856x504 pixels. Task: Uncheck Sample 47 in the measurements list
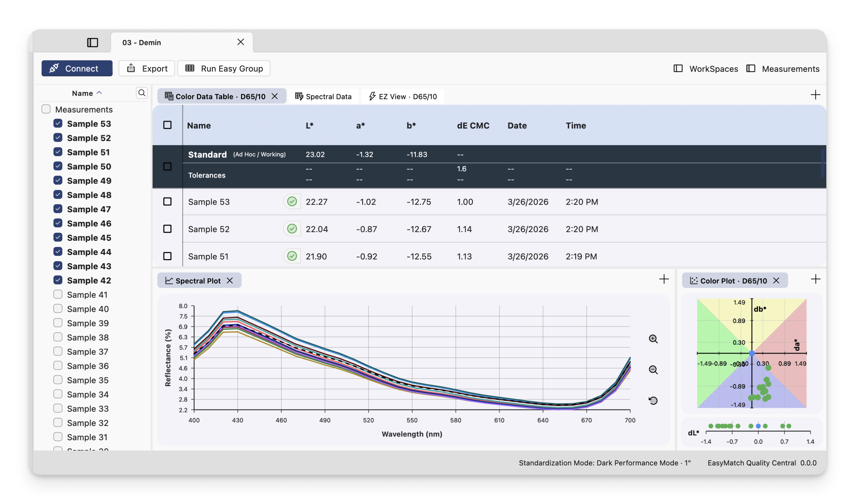tap(58, 209)
